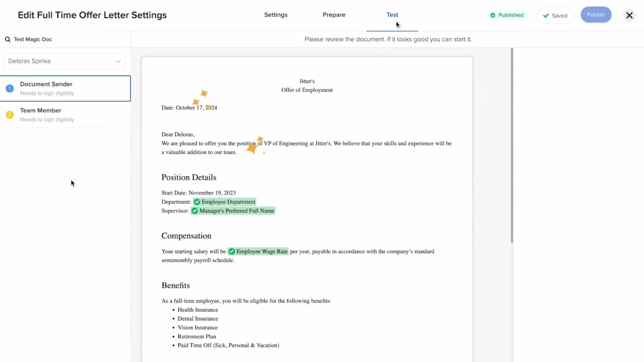Screen dimensions: 644x362
Task: Click the checkmark on the Employee Wage Rate tag
Action: (x=232, y=251)
